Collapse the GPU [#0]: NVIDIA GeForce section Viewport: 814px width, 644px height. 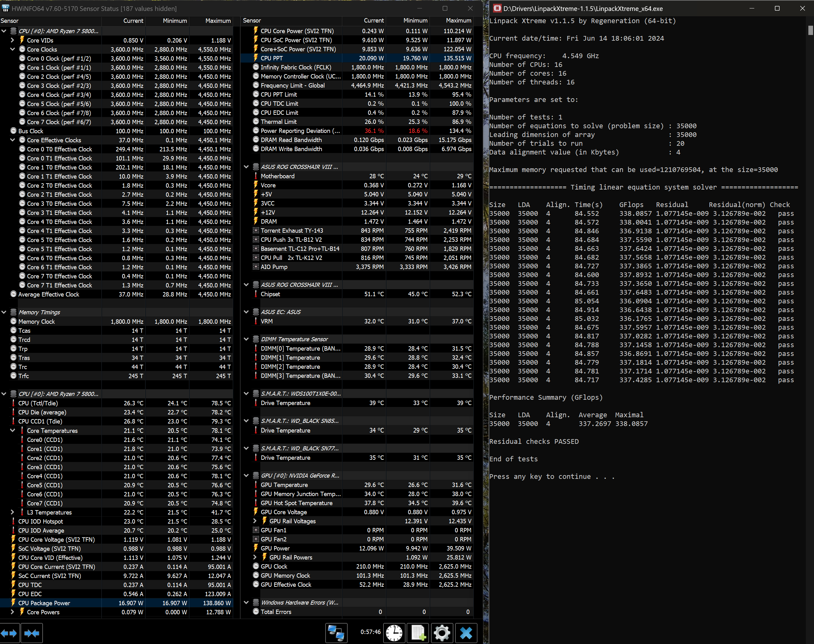tap(247, 475)
